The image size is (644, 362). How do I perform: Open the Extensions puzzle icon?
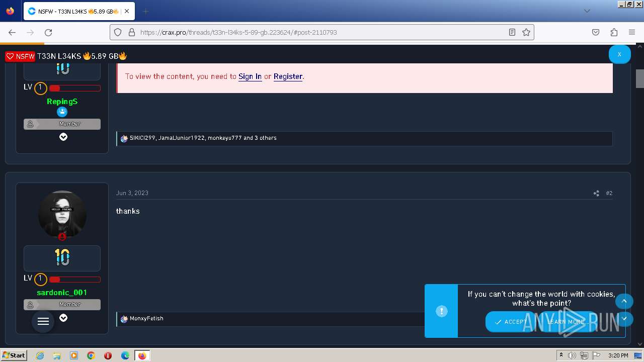pos(614,32)
